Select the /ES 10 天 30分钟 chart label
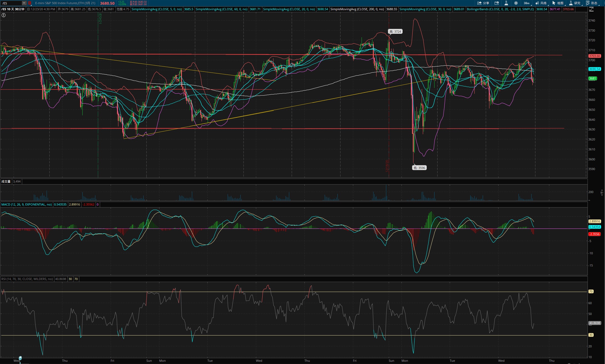Viewport: 605px width, 364px height. click(x=13, y=9)
